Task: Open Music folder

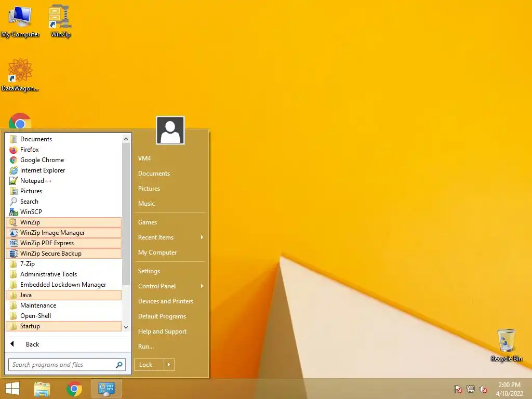Action: [170, 204]
